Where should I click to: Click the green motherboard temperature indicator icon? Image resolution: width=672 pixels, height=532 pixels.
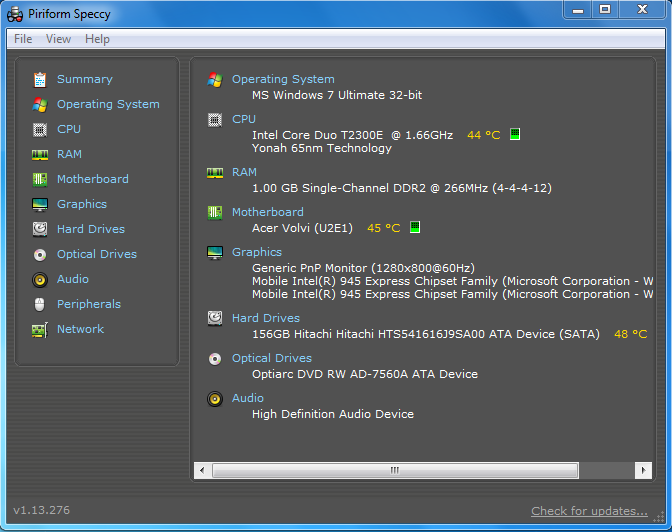pos(415,227)
